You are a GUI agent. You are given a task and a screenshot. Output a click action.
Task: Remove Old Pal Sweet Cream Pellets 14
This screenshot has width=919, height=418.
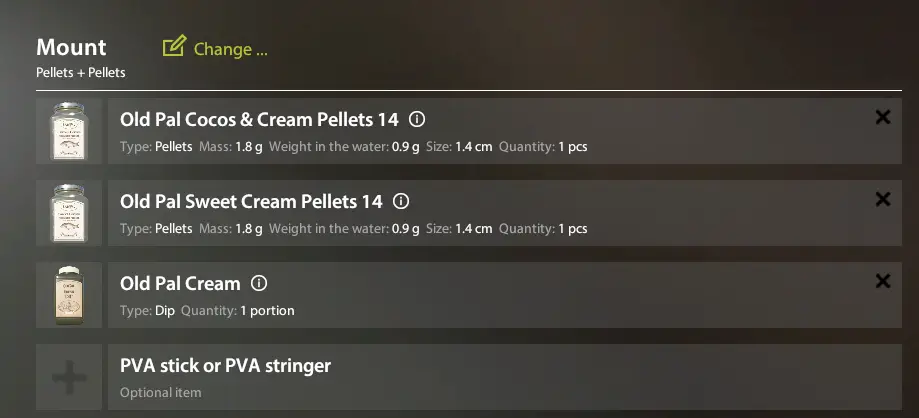883,199
